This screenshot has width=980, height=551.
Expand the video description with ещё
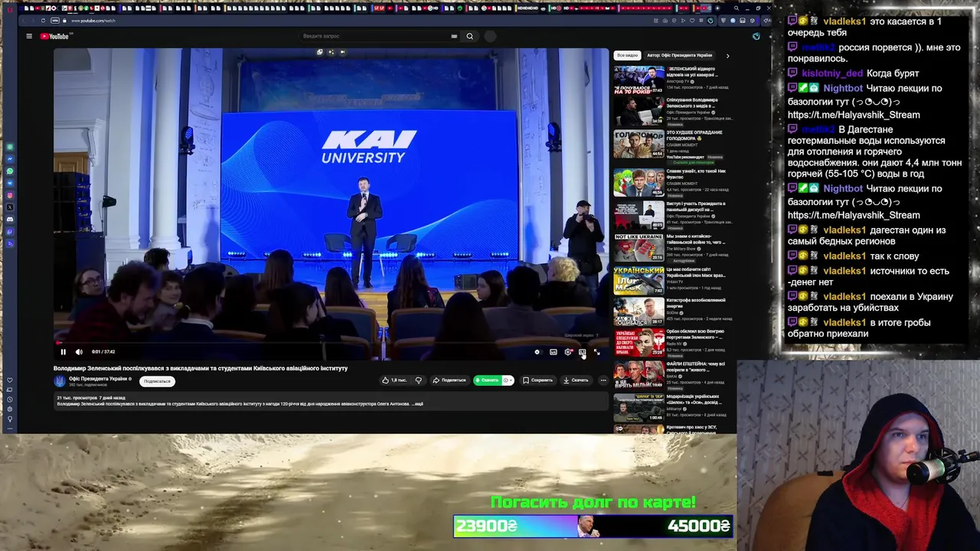(x=417, y=404)
